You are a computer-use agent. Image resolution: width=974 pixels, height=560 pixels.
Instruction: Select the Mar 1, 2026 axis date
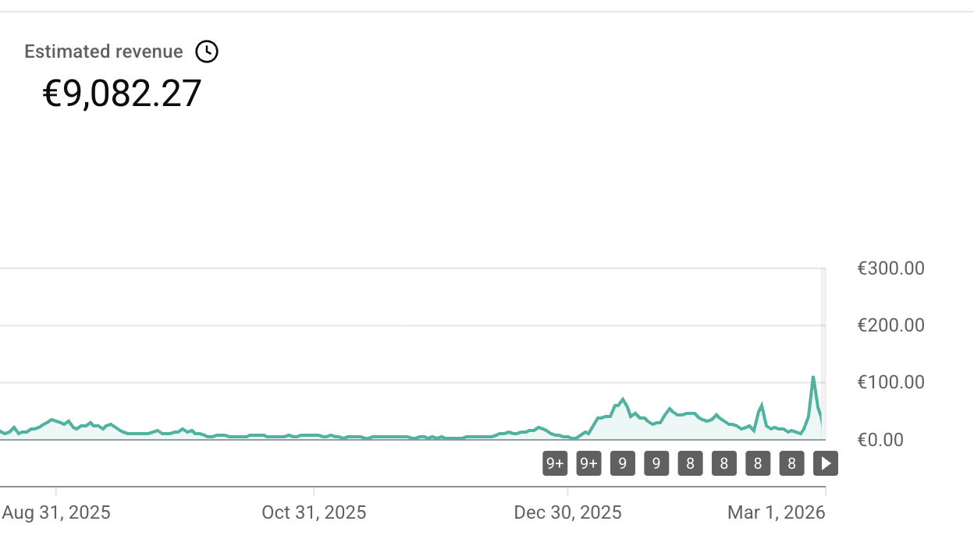tap(776, 512)
